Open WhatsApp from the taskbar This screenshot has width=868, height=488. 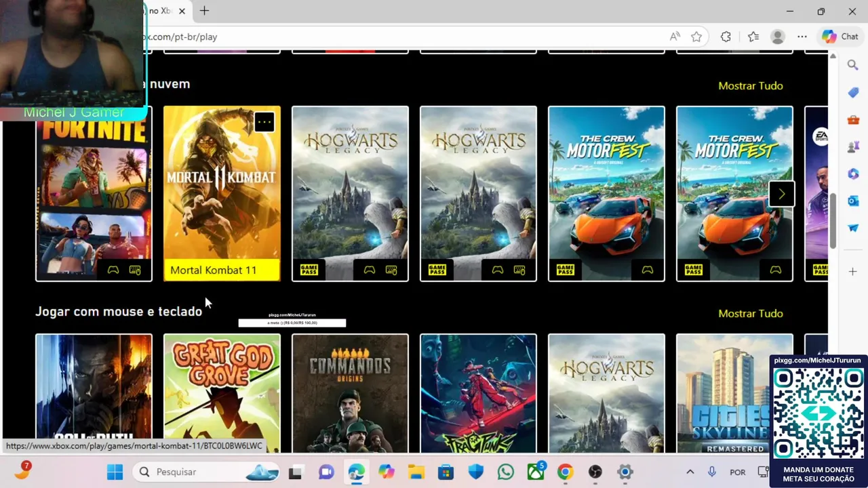click(505, 472)
